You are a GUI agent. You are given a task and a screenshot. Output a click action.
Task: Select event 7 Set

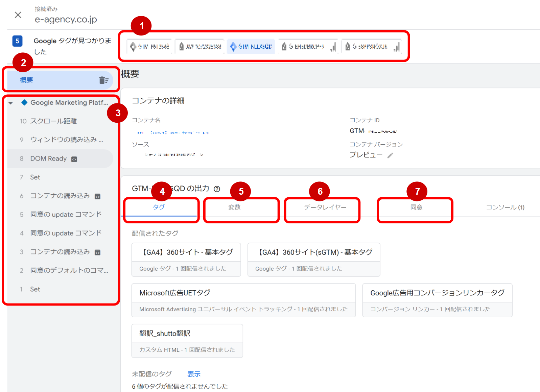pos(60,177)
